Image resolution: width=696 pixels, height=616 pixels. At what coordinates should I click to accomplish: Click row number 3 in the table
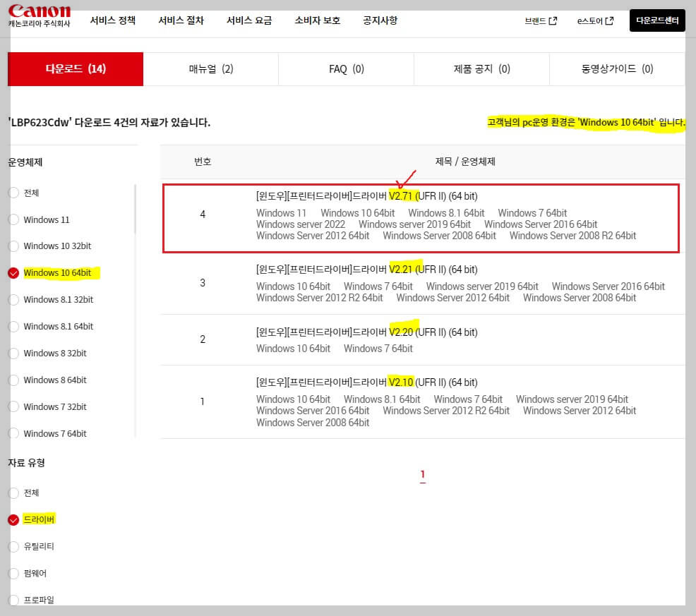pos(203,283)
